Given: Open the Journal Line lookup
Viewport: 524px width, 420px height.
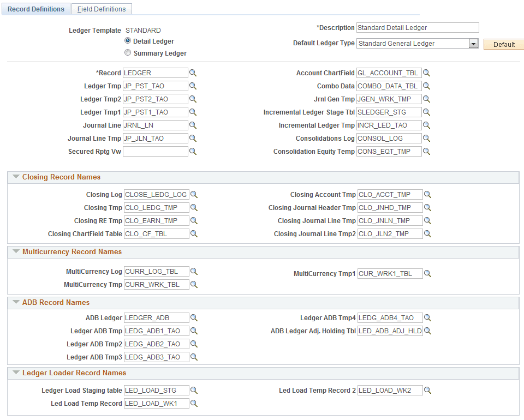Looking at the screenshot, I should click(193, 125).
